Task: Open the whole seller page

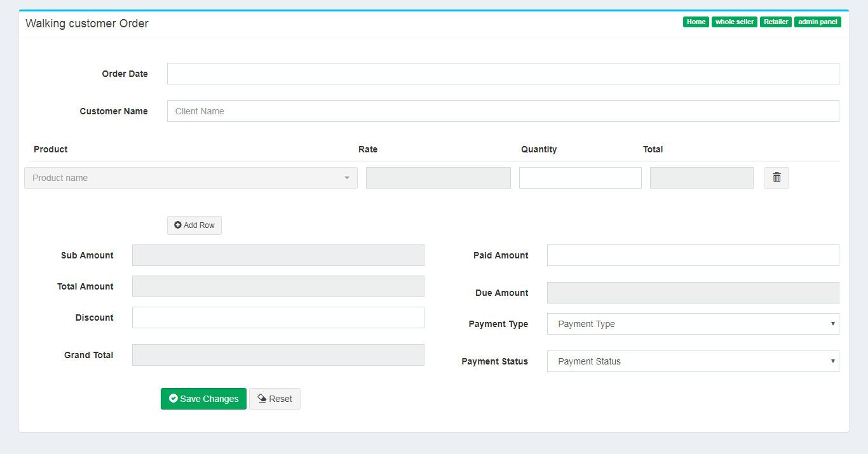Action: click(735, 22)
